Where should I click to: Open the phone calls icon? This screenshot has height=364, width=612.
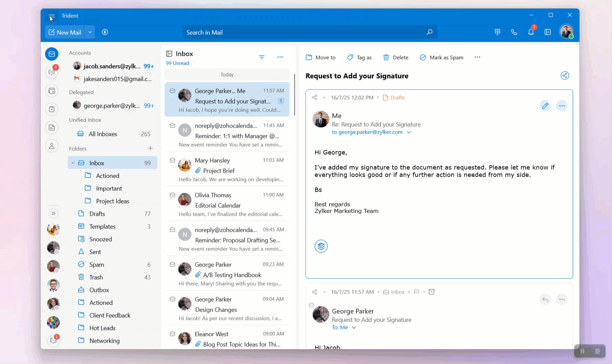coord(514,32)
